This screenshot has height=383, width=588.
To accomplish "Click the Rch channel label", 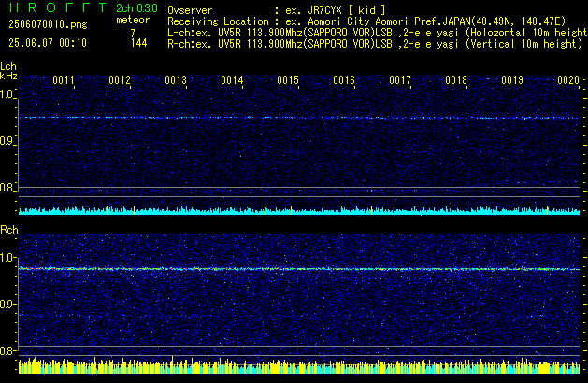I will click(x=9, y=230).
